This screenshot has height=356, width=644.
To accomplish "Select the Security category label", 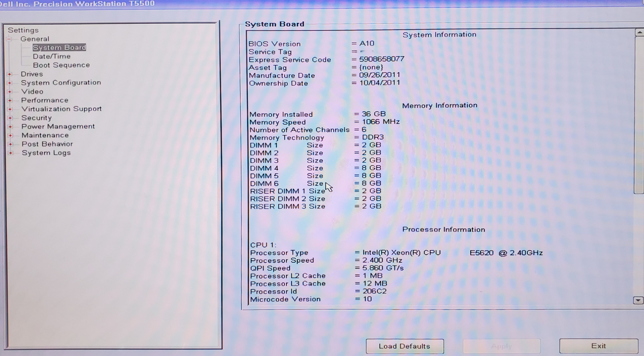I will click(37, 117).
